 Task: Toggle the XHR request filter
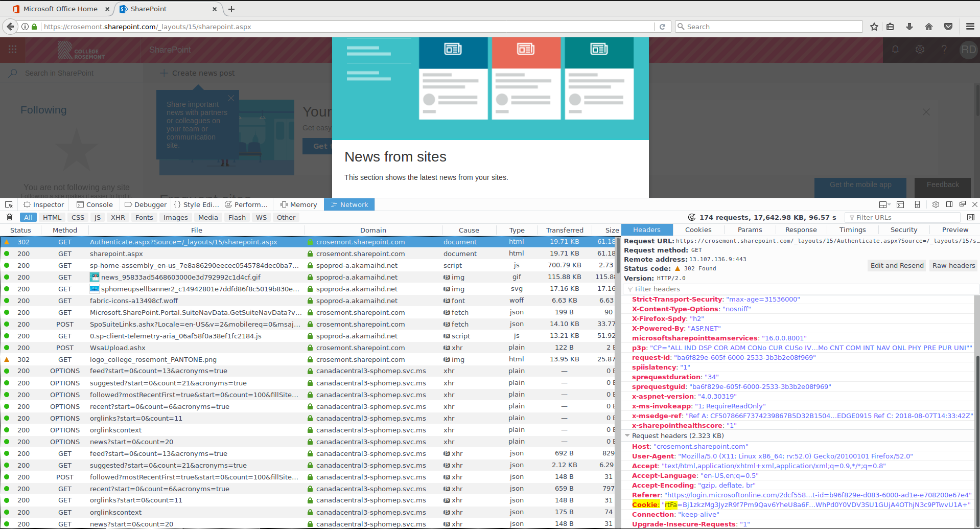pyautogui.click(x=118, y=217)
